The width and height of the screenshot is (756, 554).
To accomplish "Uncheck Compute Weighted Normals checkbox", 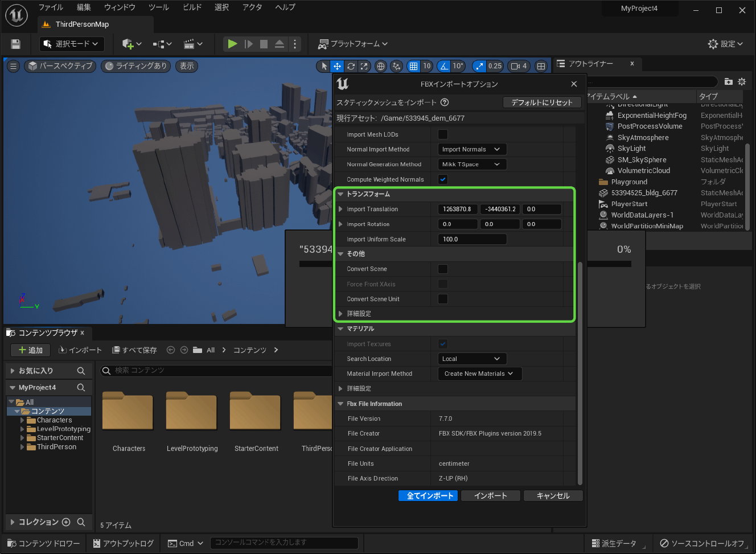I will tap(443, 179).
